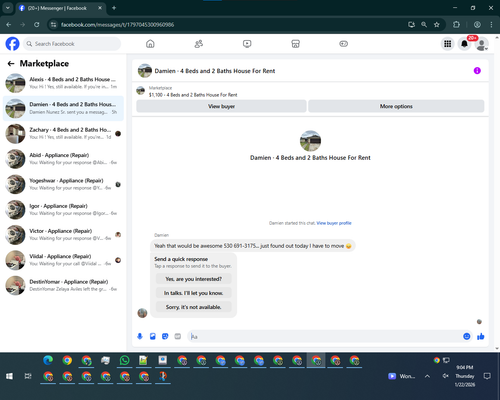Open the Alexis 4 Beds conversation

tap(63, 83)
